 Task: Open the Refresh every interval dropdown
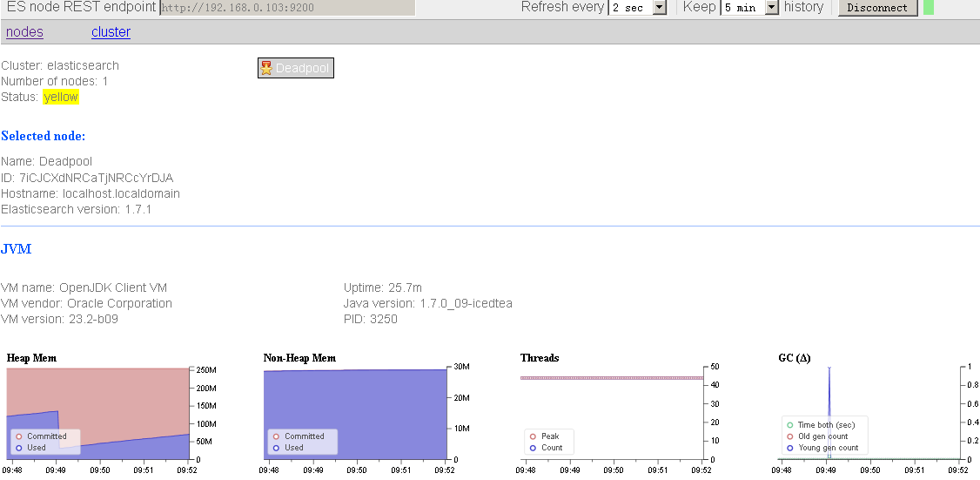pyautogui.click(x=638, y=8)
